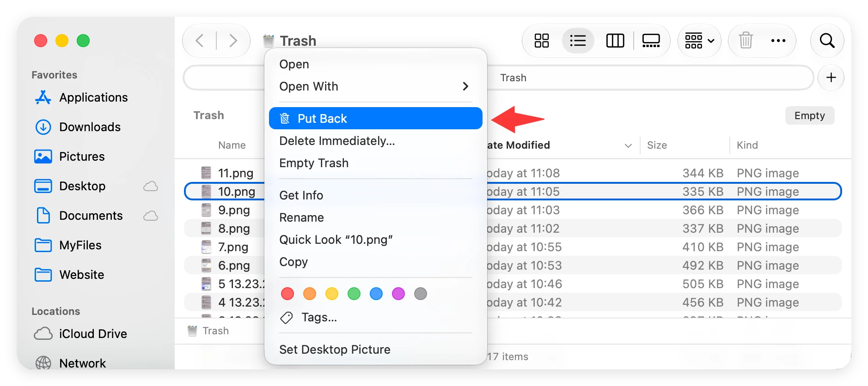Click Trash in the bottom path bar
868x386 pixels.
(x=208, y=331)
